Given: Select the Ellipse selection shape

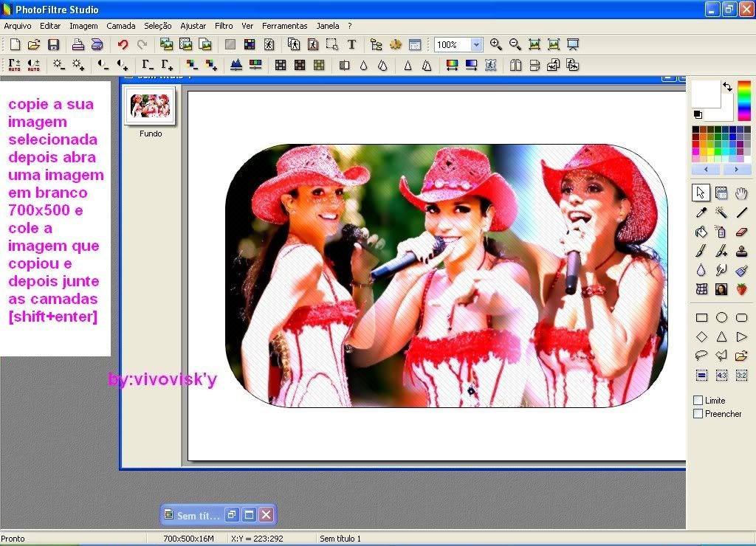Looking at the screenshot, I should pyautogui.click(x=721, y=318).
